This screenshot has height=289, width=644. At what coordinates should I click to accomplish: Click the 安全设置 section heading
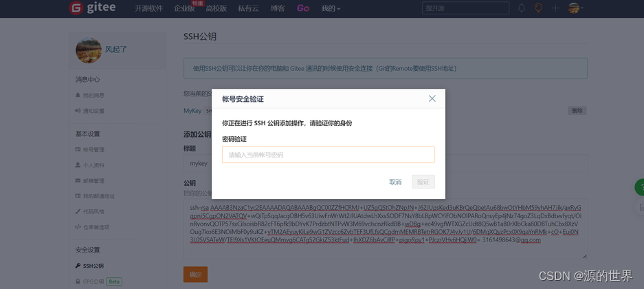[x=87, y=250]
